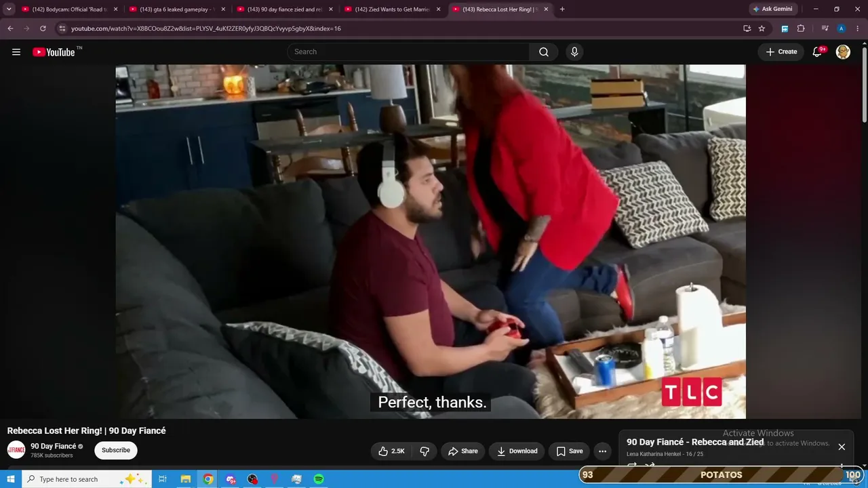Open Chrome media controls icon
Viewport: 868px width, 488px height.
pyautogui.click(x=825, y=28)
